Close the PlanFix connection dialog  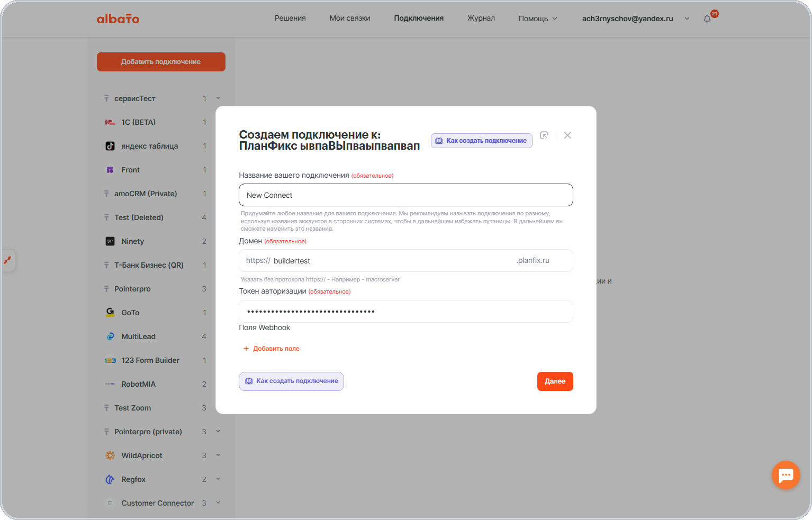(567, 135)
